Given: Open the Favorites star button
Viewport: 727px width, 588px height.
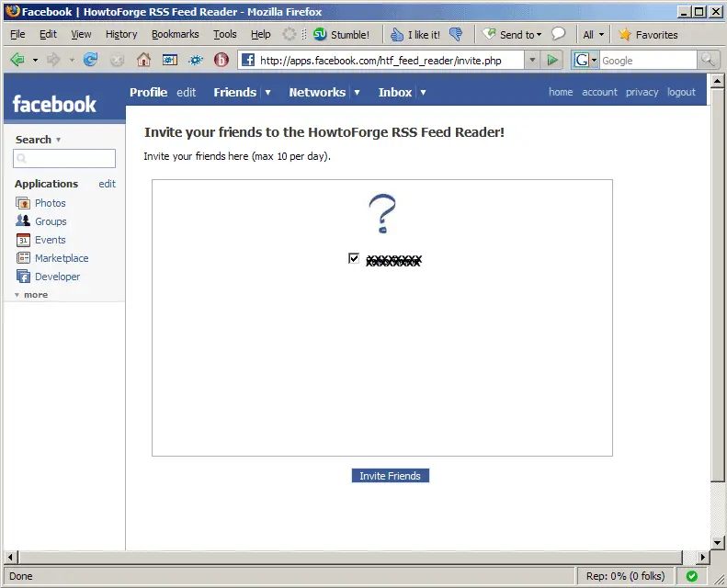Looking at the screenshot, I should [648, 34].
